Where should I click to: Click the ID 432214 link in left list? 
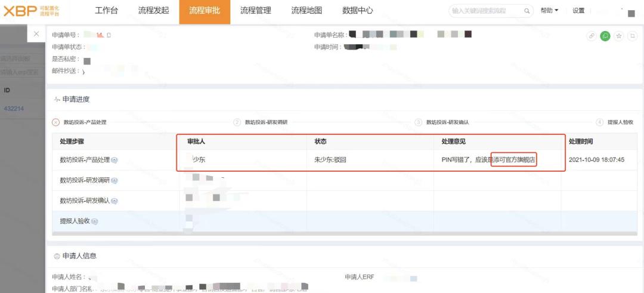coord(14,109)
